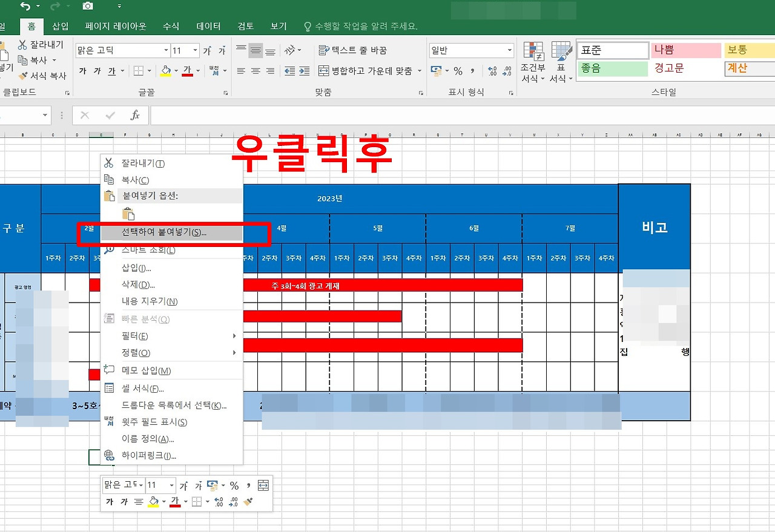
Task: Toggle 텍스트 줄 바꿈 wrap text
Action: click(x=352, y=50)
